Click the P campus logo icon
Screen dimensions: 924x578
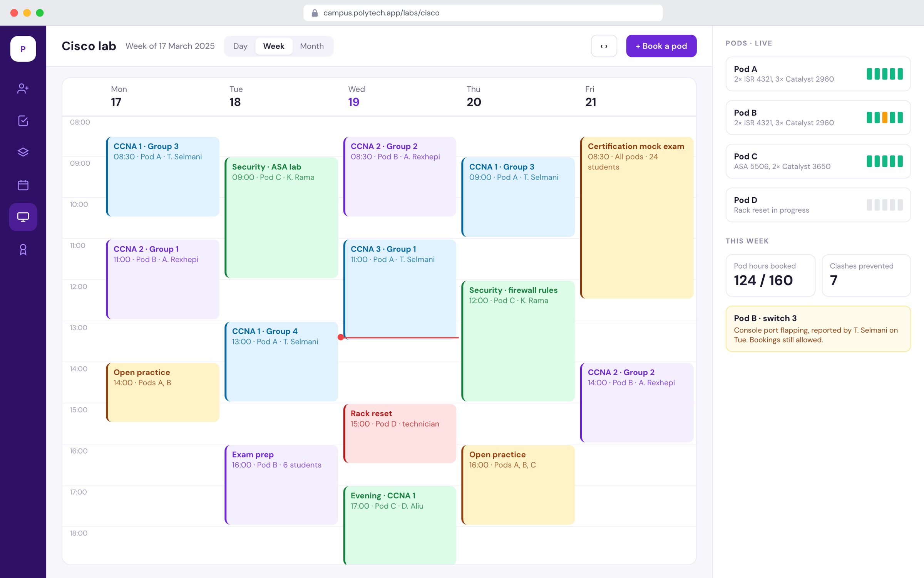tap(23, 49)
